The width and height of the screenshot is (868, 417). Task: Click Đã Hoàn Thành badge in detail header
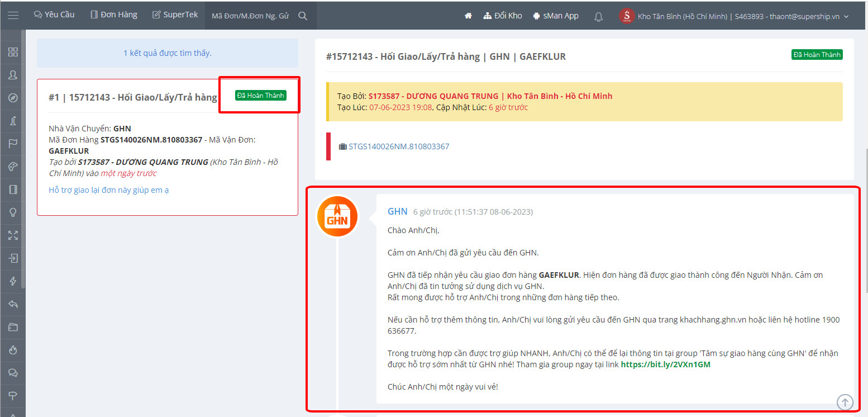point(817,55)
